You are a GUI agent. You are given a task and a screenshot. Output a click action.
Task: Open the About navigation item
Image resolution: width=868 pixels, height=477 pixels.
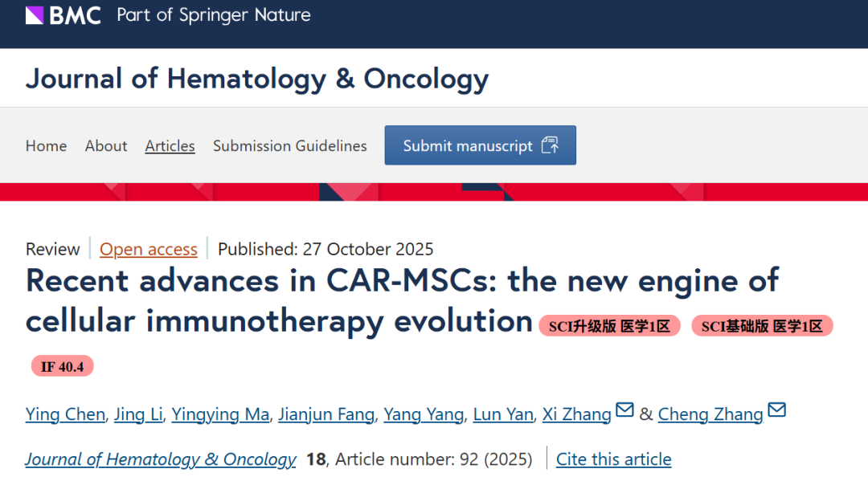(x=106, y=146)
